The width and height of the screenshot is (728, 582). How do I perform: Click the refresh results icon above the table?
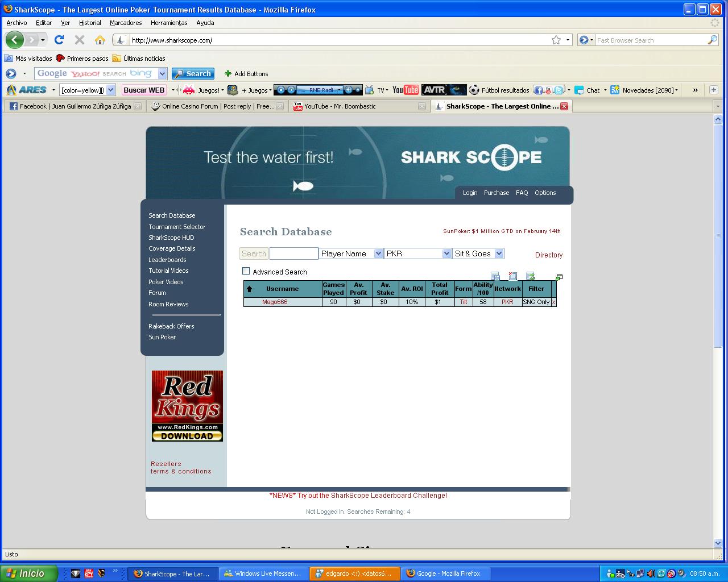coord(531,276)
